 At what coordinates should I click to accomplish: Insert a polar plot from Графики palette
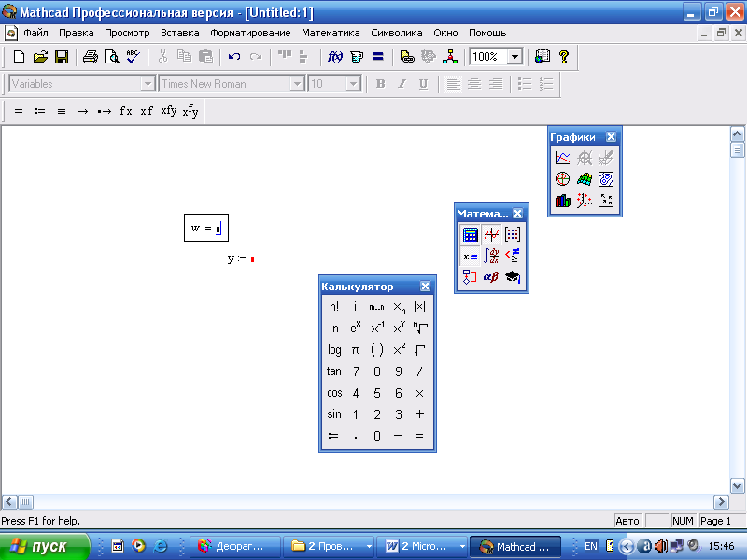pos(563,179)
